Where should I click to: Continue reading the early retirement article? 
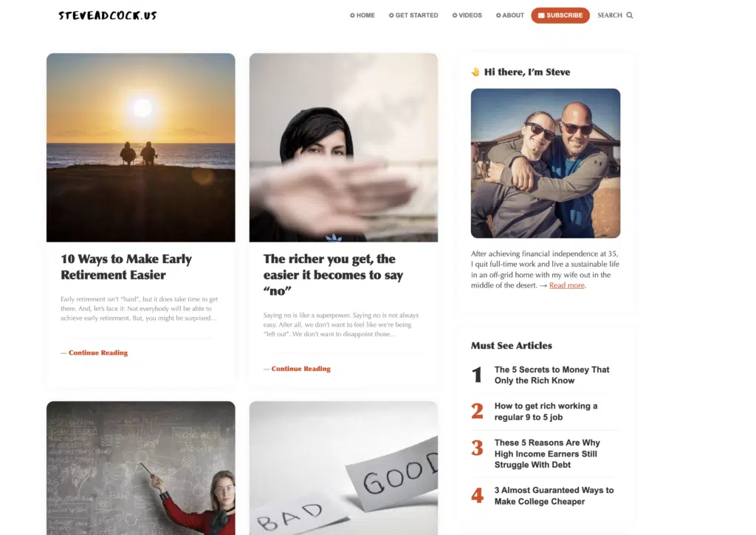pos(98,352)
